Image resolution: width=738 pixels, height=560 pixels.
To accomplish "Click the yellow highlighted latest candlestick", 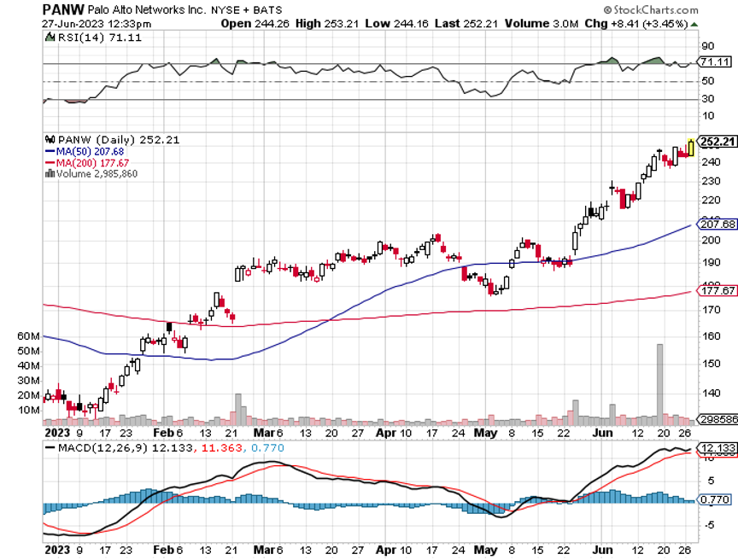I will point(691,147).
